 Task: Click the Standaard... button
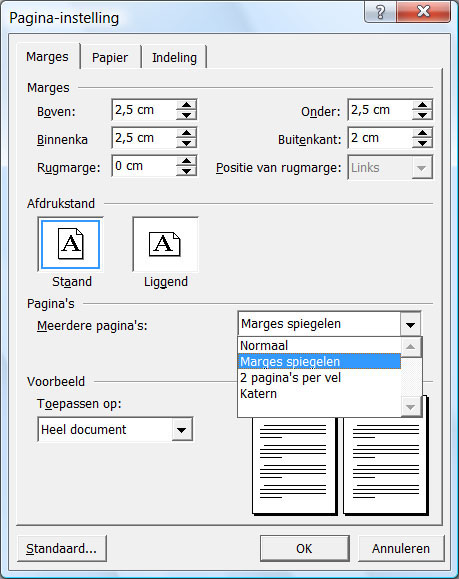62,549
